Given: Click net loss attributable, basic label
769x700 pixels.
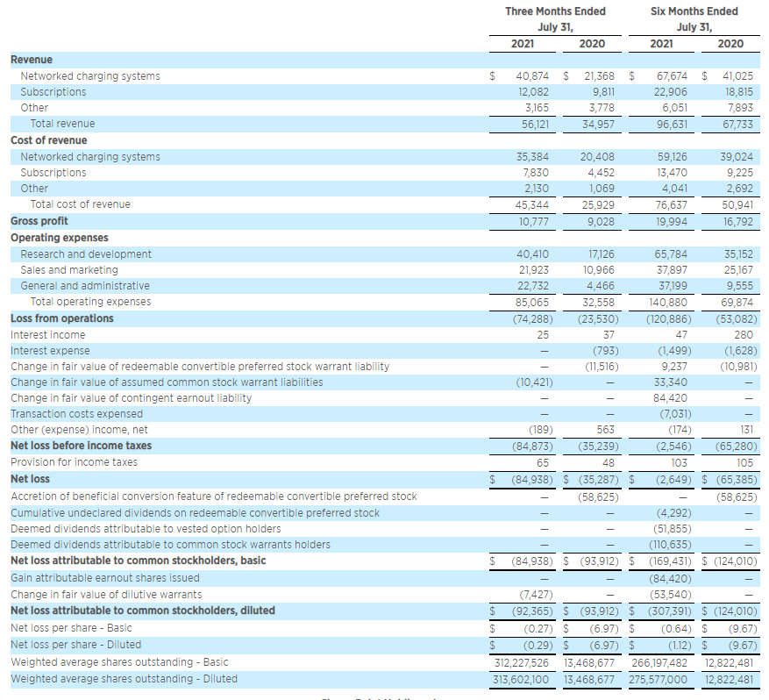Looking at the screenshot, I should point(139,561).
